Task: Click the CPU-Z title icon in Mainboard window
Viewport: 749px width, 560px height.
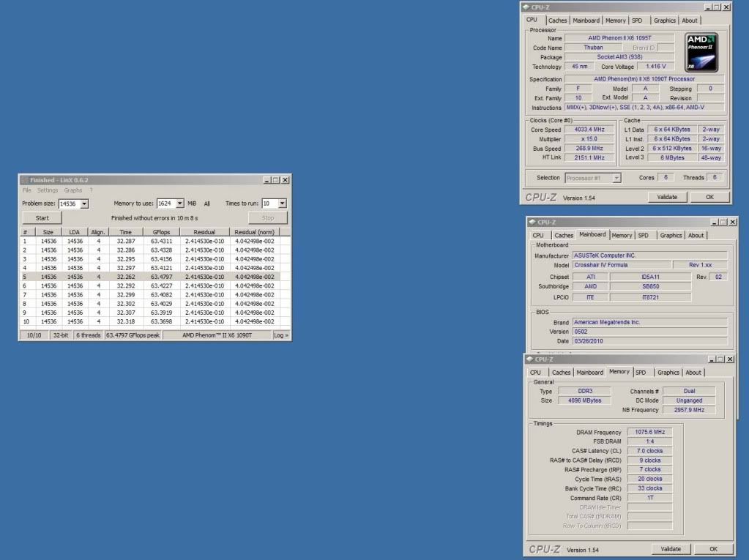Action: [x=532, y=222]
